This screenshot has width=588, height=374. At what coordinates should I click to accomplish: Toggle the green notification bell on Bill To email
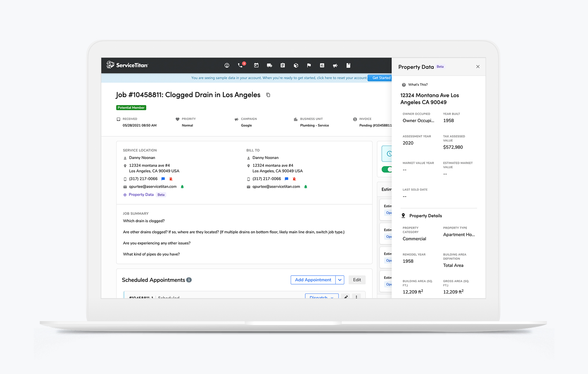(306, 186)
